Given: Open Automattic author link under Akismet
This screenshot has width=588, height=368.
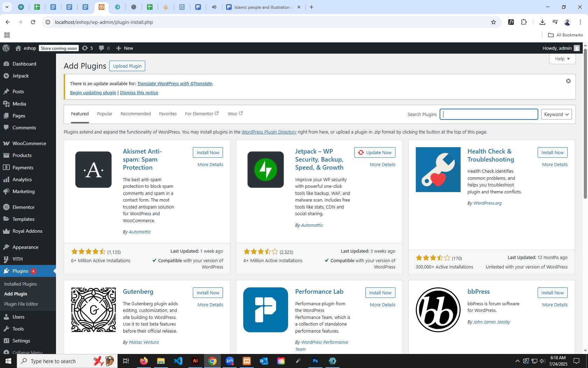Looking at the screenshot, I should pos(140,232).
